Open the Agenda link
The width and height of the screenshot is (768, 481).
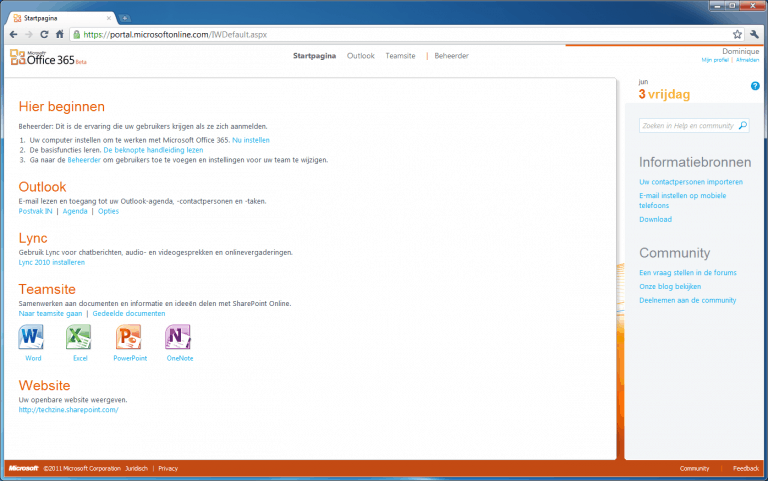pos(75,211)
